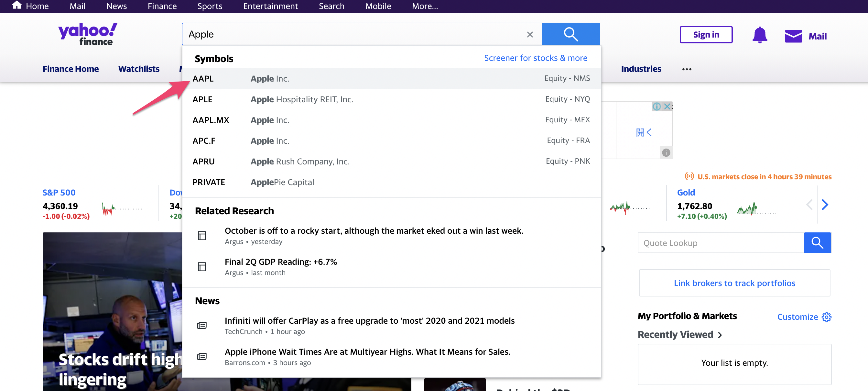
Task: Click research icon for October rocky start
Action: click(201, 236)
